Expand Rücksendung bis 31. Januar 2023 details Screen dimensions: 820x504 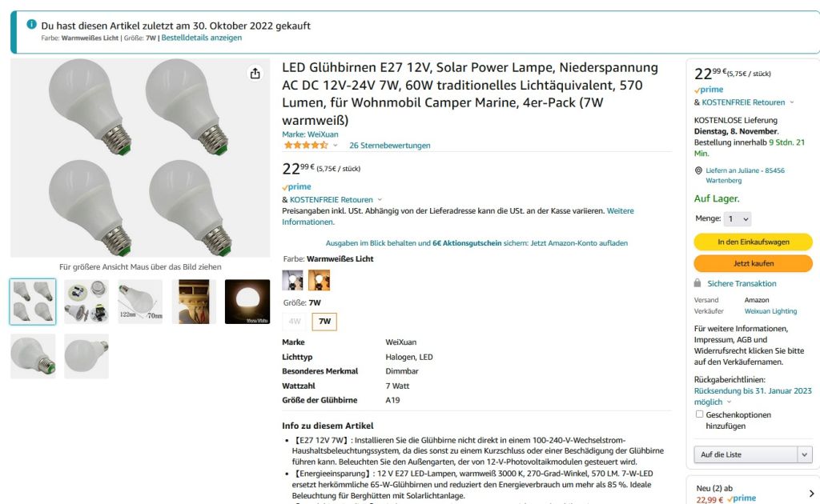click(x=753, y=397)
